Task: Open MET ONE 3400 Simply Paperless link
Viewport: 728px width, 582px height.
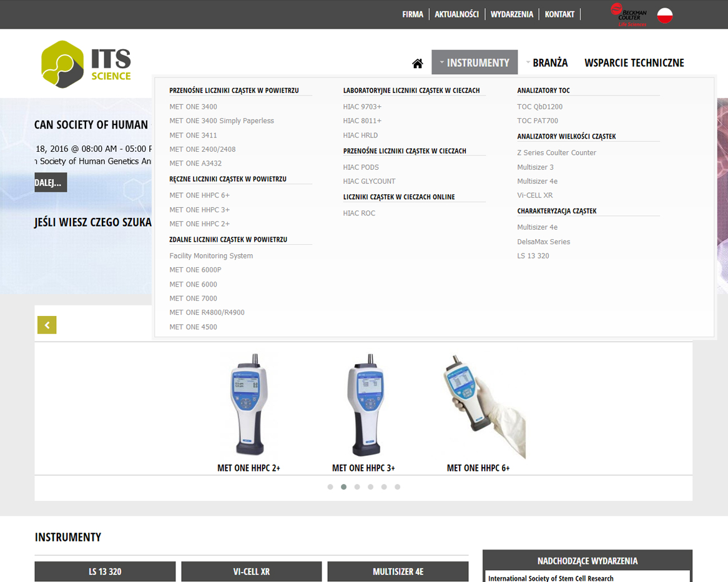Action: coord(222,121)
